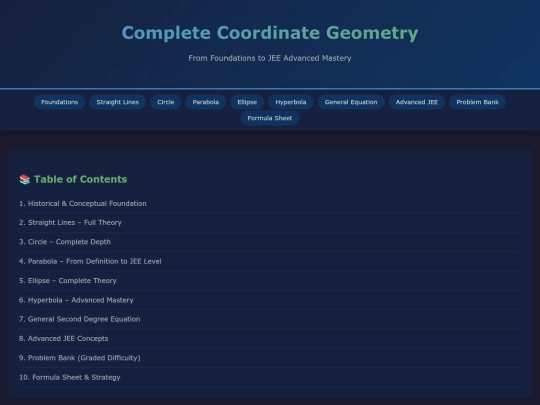Open the Formula Sheet nav pill
Screen dimensions: 540x405
point(270,118)
